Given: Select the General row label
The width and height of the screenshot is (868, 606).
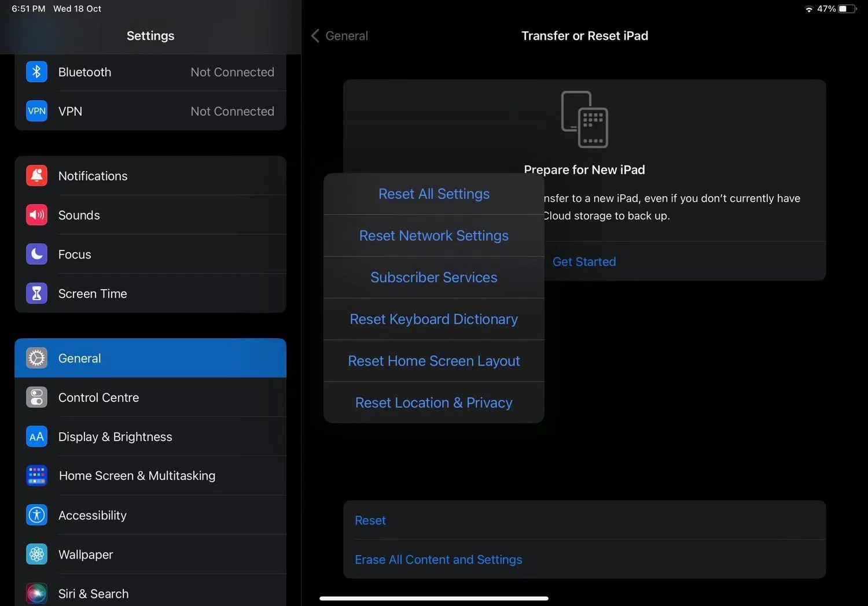Looking at the screenshot, I should click(79, 359).
